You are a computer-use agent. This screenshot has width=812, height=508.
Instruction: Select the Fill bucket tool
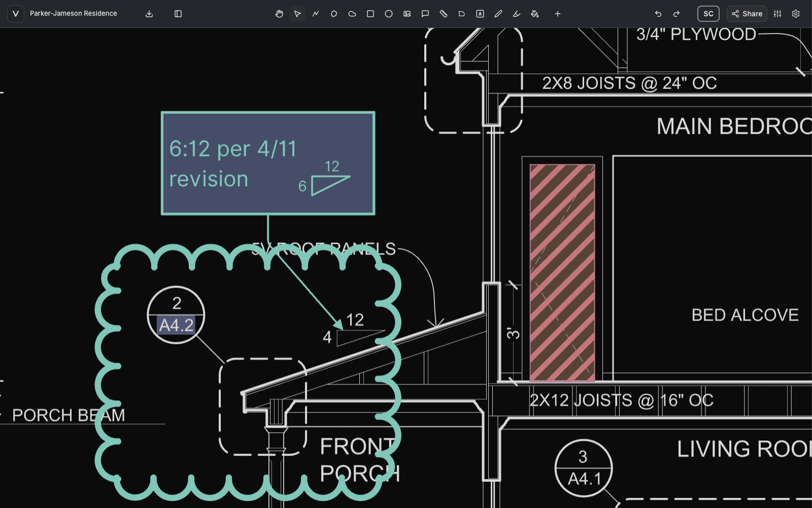coord(535,14)
